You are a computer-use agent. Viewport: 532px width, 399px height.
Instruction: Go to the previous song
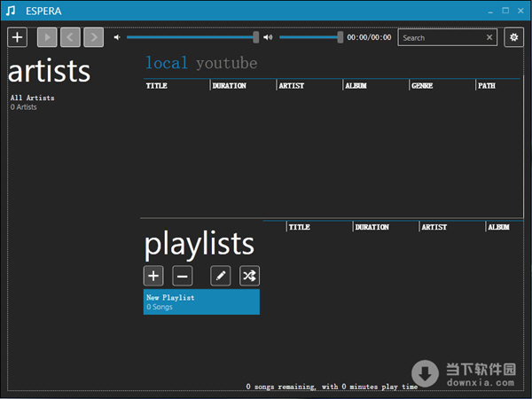coord(70,37)
